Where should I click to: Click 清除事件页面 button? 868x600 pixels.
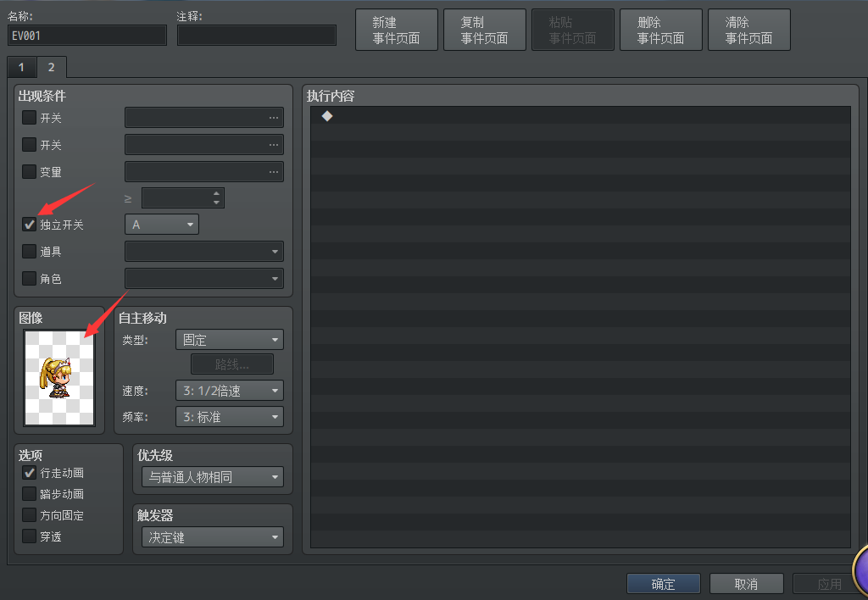(749, 30)
